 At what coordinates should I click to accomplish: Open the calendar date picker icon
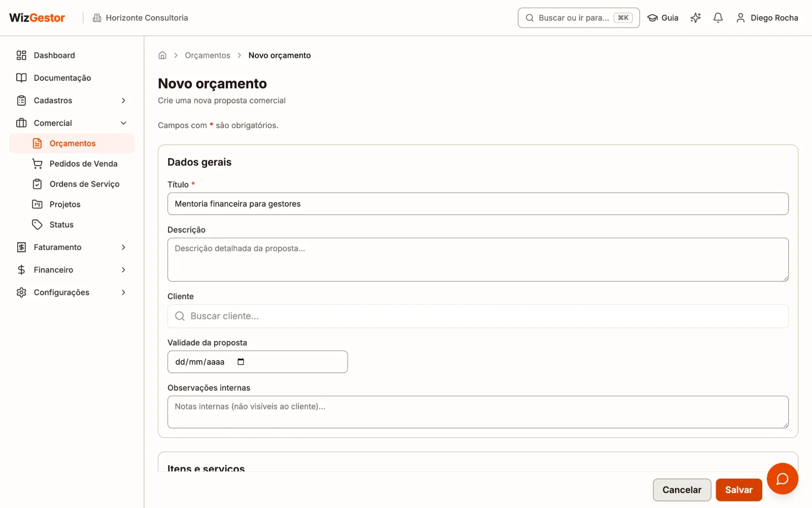pos(241,362)
